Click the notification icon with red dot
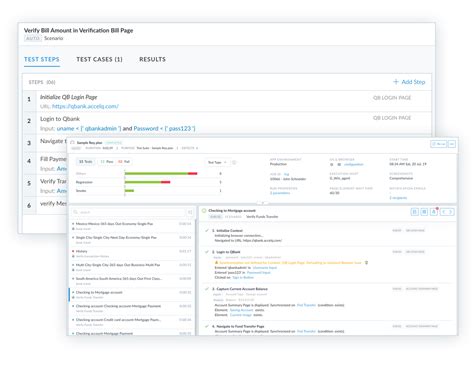Screen dimensions: 474x374 point(434,212)
